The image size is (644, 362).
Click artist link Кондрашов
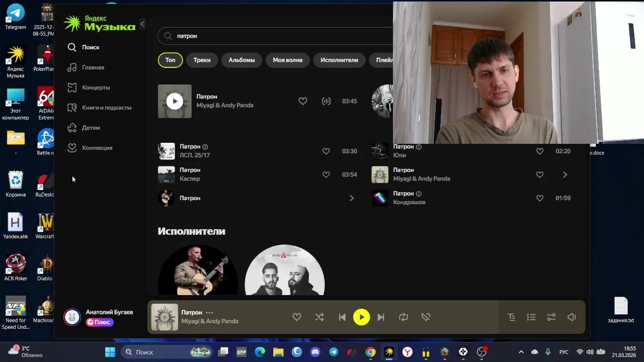tap(409, 202)
